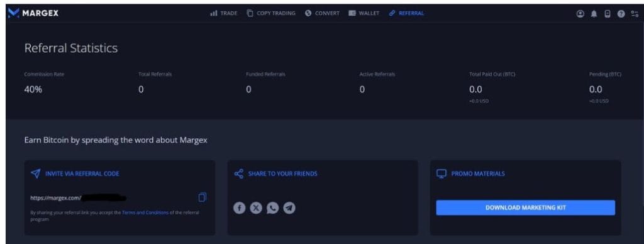The height and width of the screenshot is (244, 644).
Task: Open the help question mark icon
Action: pos(621,14)
